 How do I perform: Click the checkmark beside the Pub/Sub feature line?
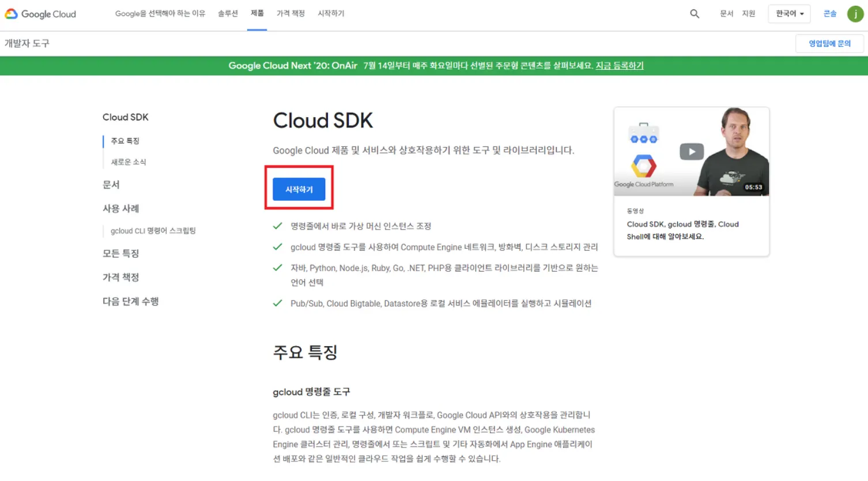click(278, 303)
